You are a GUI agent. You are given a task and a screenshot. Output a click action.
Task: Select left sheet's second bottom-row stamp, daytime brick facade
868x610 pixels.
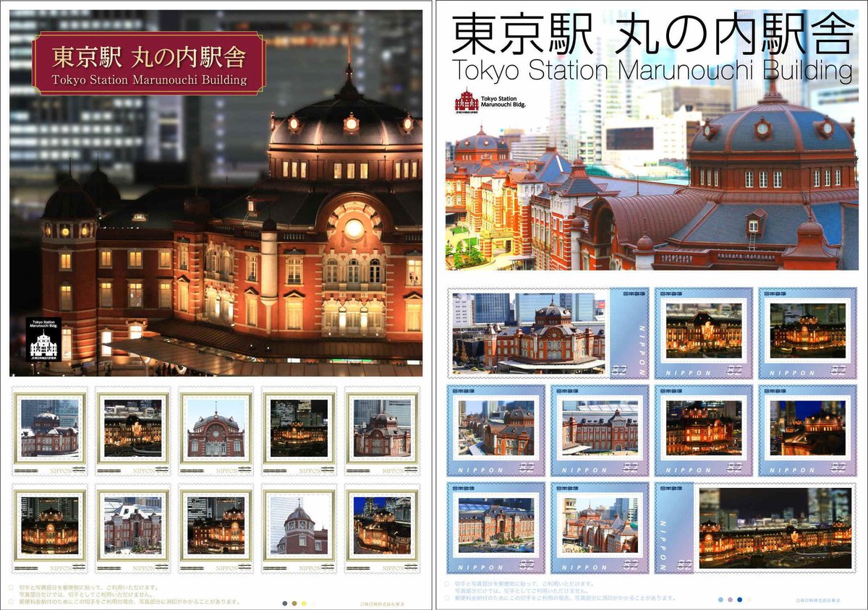click(133, 530)
